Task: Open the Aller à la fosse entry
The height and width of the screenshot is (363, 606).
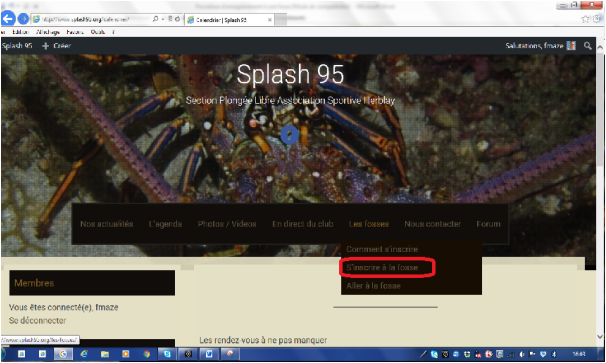Action: point(373,286)
